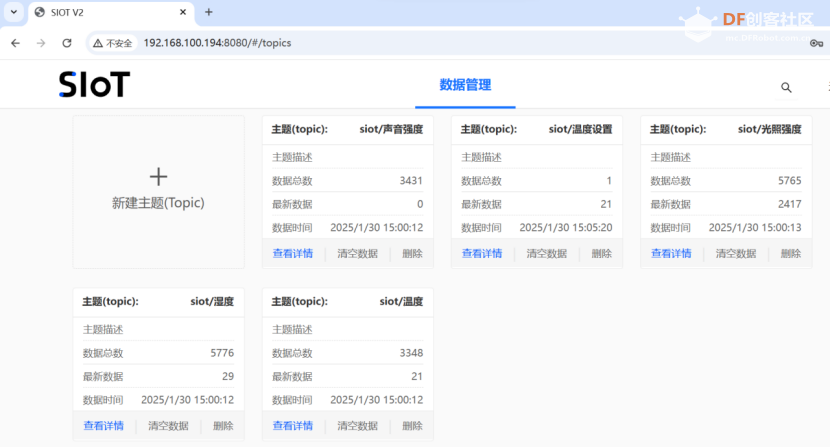View details of siot/温度 topic
The image size is (831, 447).
[x=293, y=426]
